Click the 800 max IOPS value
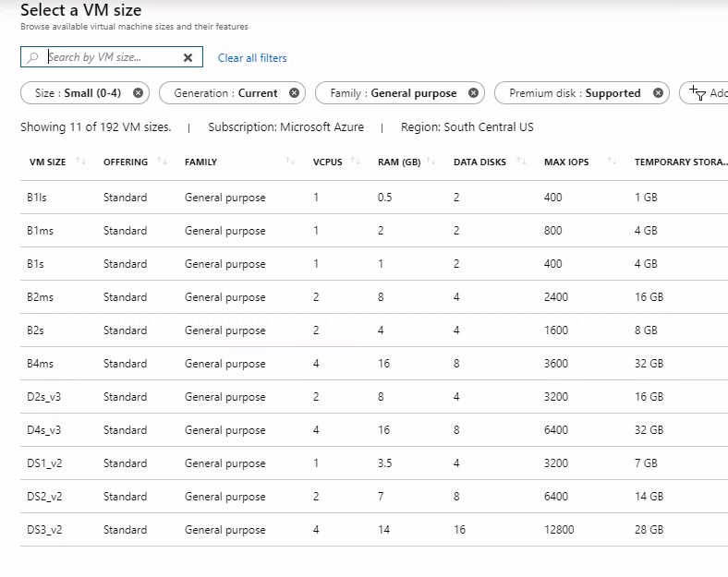728x577 pixels. (553, 231)
